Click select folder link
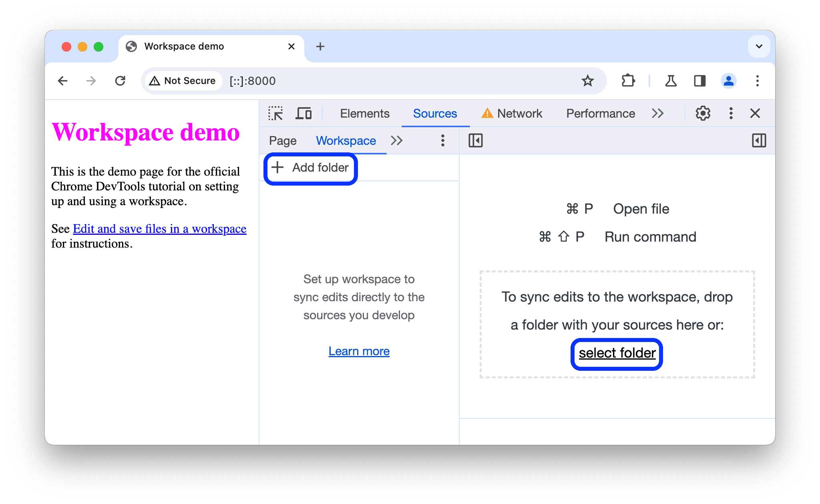Viewport: 820px width, 504px height. pos(617,352)
